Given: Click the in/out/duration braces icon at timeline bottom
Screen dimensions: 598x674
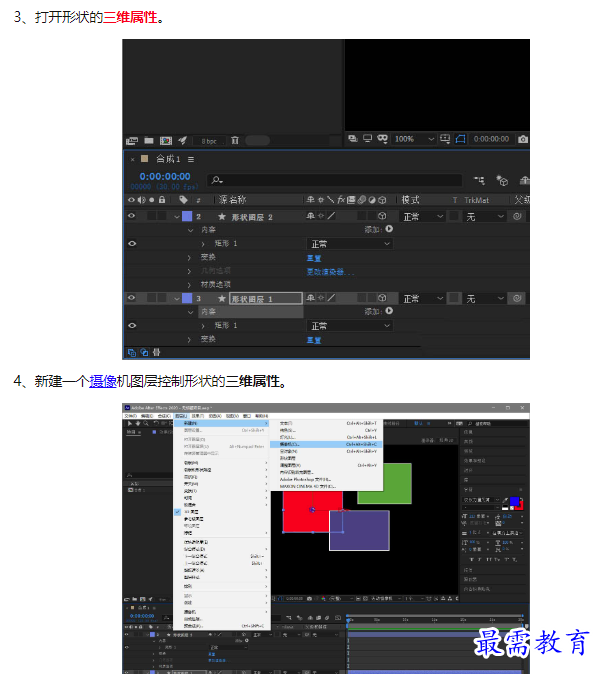Looking at the screenshot, I should 156,352.
